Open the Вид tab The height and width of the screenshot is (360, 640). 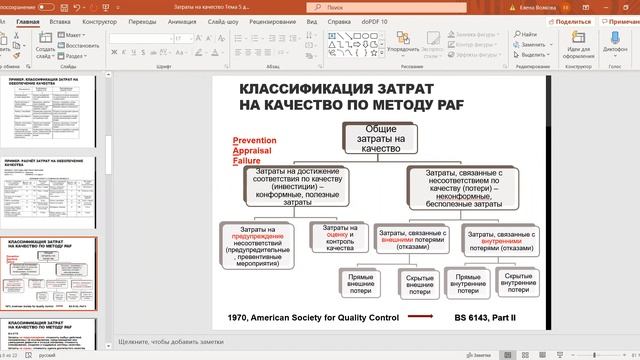(x=311, y=22)
